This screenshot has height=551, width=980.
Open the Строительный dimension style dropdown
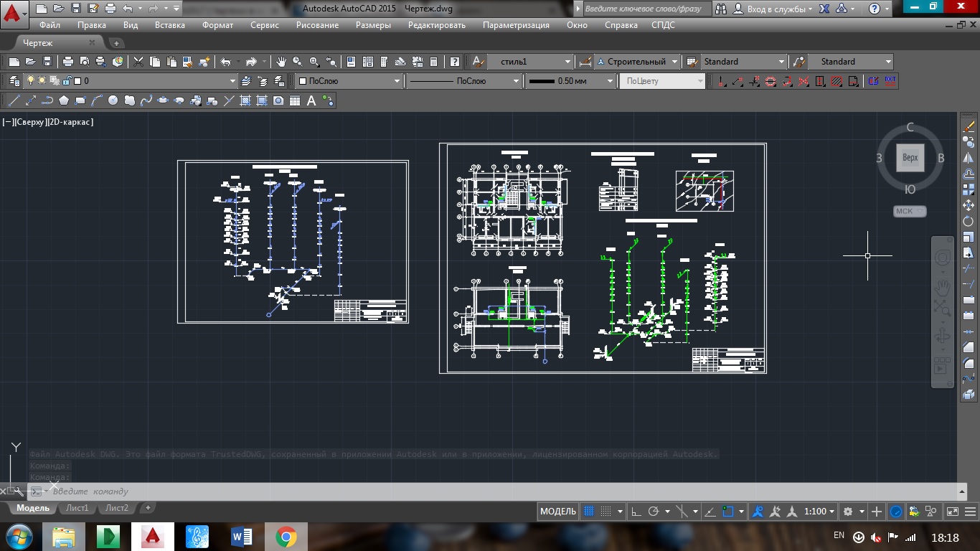coord(674,62)
